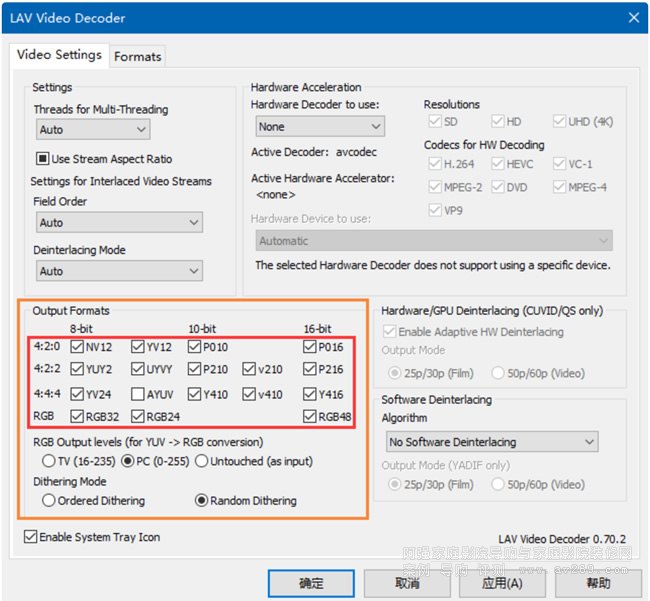Select TV (16-235) RGB output level
650x601 pixels.
click(48, 461)
